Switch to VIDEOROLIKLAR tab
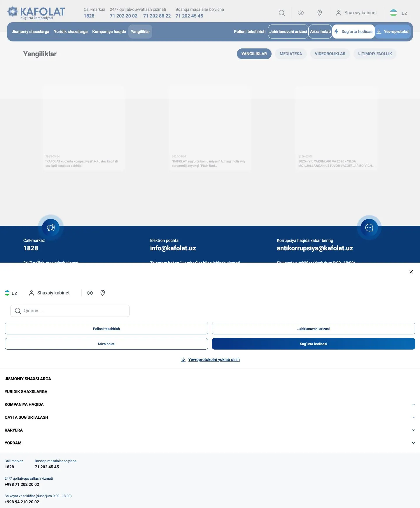This screenshot has height=508, width=420. (x=330, y=54)
